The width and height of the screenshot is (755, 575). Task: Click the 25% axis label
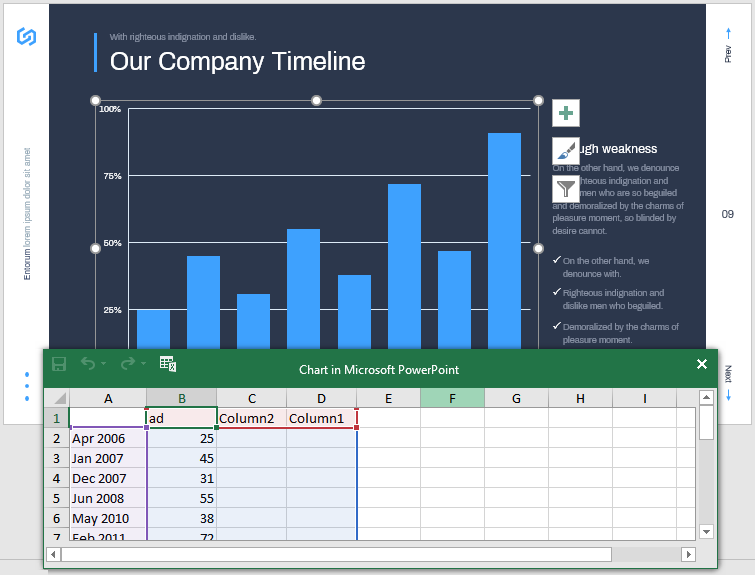112,310
